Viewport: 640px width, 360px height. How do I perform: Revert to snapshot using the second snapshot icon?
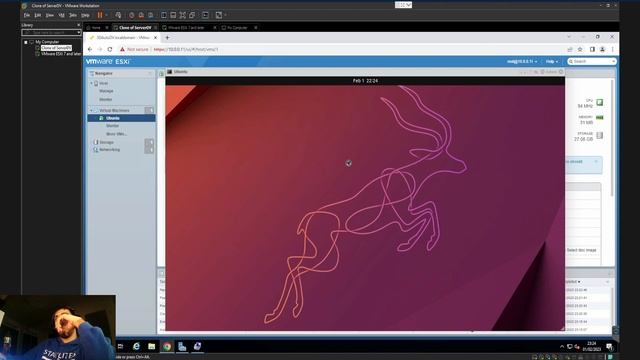pyautogui.click(x=141, y=15)
